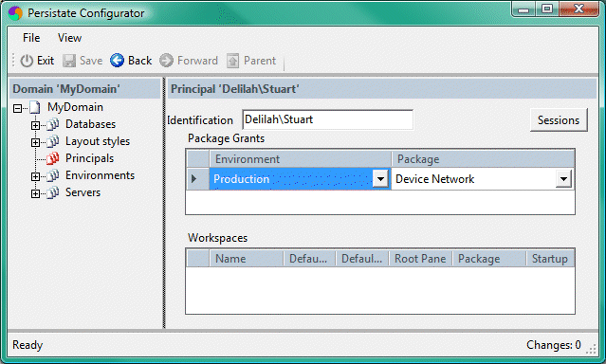Screen dimensions: 606x364
Task: Click the Forward arrow icon
Action: pos(167,61)
